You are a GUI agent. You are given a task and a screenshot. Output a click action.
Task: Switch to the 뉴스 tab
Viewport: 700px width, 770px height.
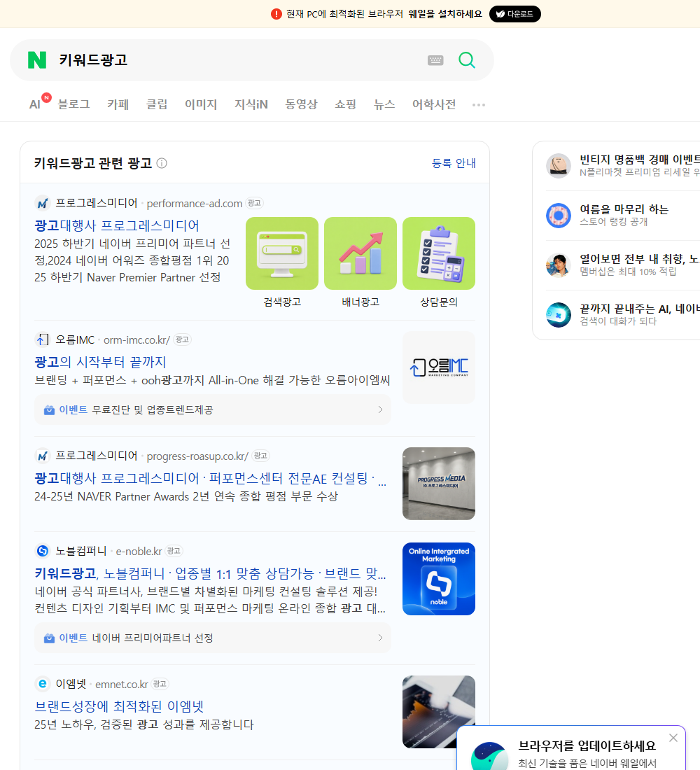pyautogui.click(x=384, y=104)
